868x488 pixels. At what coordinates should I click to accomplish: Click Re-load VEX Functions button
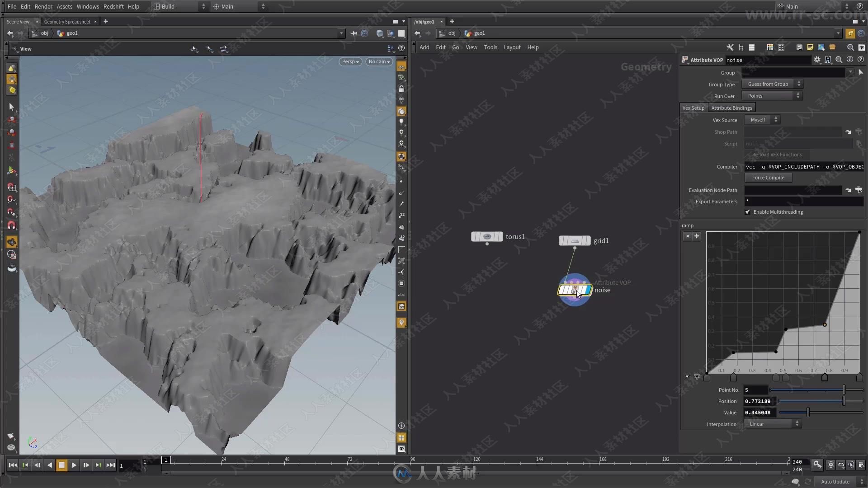click(x=776, y=155)
